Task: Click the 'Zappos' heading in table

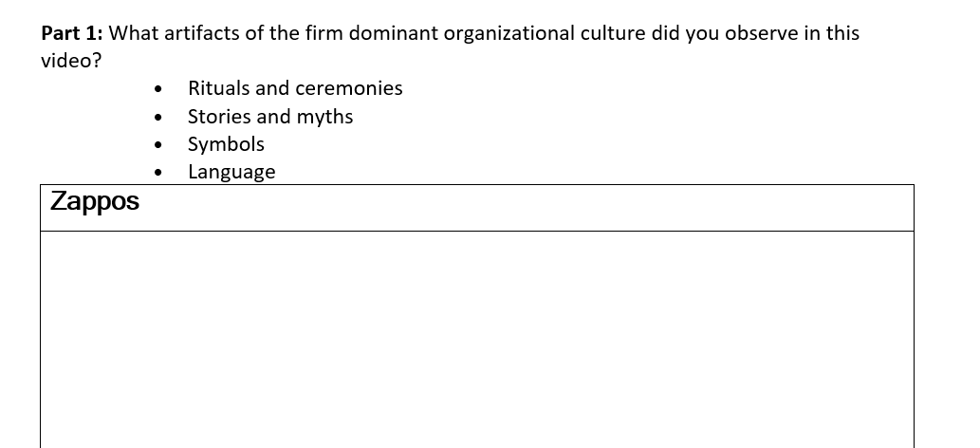Action: 94,201
